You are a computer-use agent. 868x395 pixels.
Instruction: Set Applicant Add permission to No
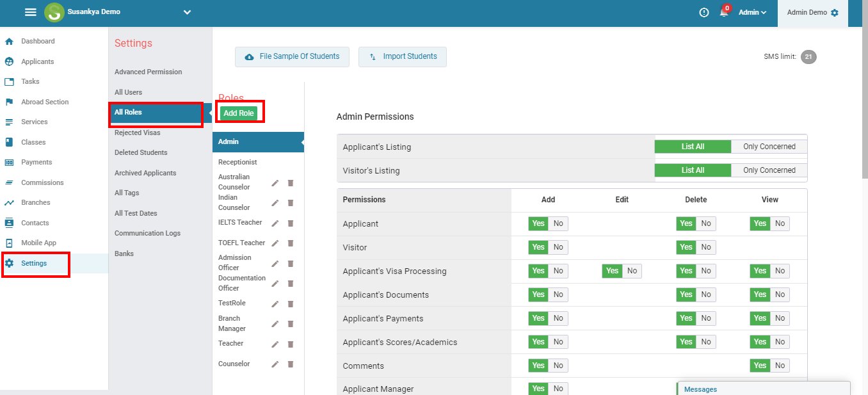(x=558, y=223)
